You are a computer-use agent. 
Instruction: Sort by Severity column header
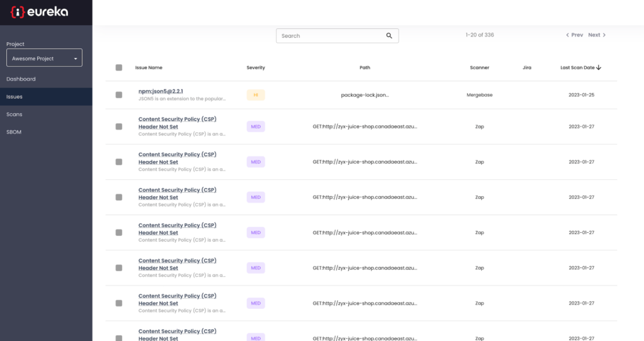[255, 67]
